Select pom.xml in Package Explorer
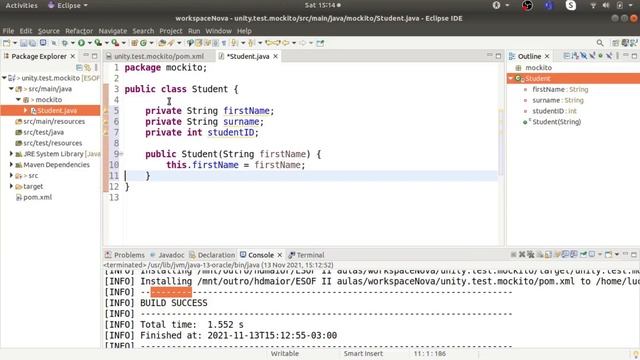Image resolution: width=640 pixels, height=360 pixels. (x=38, y=197)
